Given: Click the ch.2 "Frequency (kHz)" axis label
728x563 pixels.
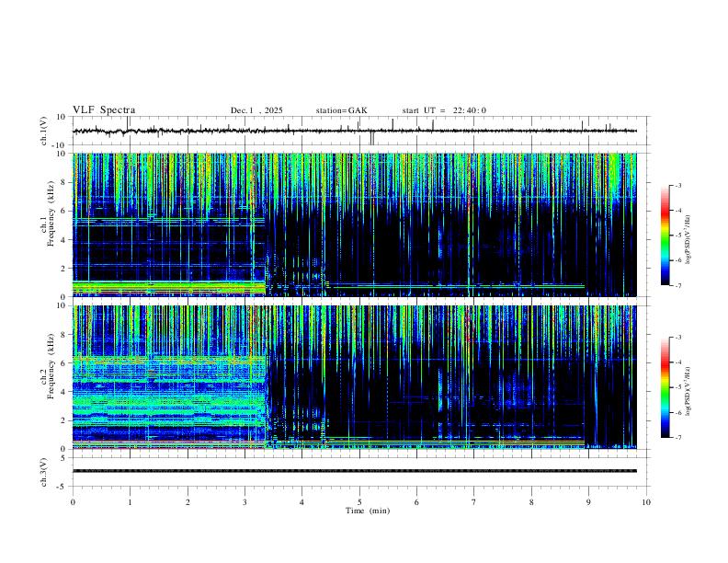Looking at the screenshot, I should pyautogui.click(x=51, y=366).
